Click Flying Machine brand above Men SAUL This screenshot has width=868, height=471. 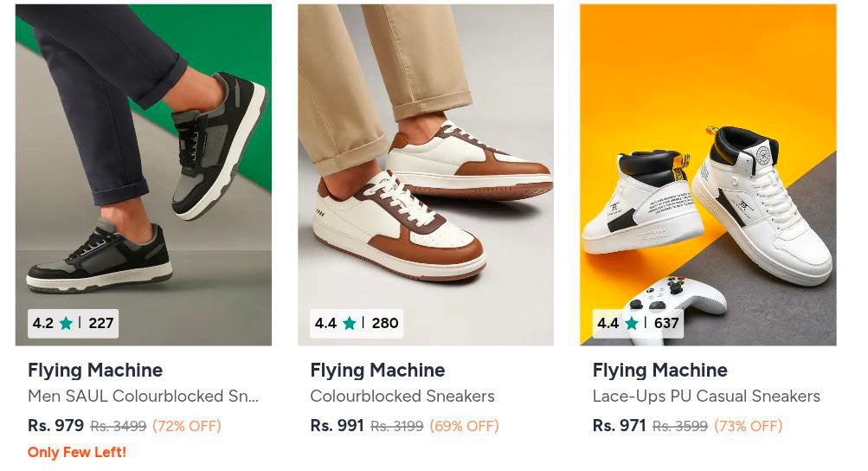pos(95,371)
